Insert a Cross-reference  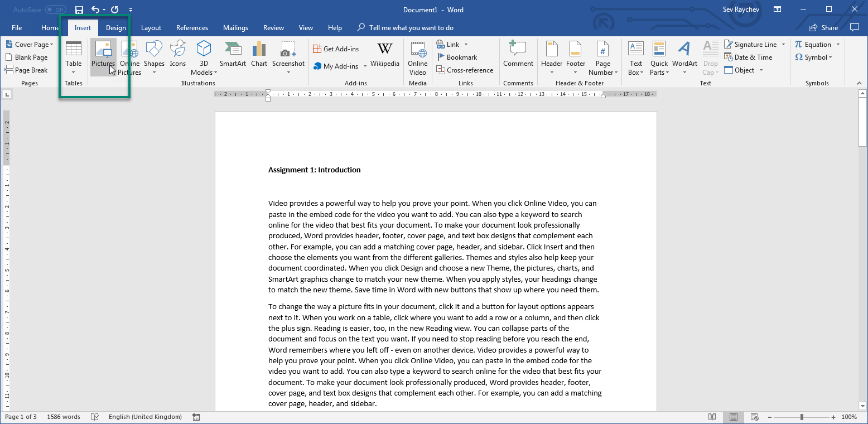pos(465,70)
